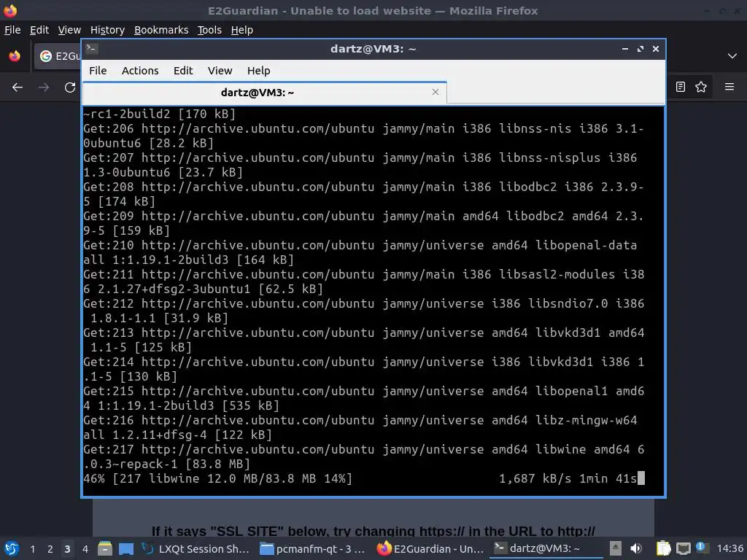The width and height of the screenshot is (747, 560).
Task: Open Firefox History menu
Action: point(107,30)
